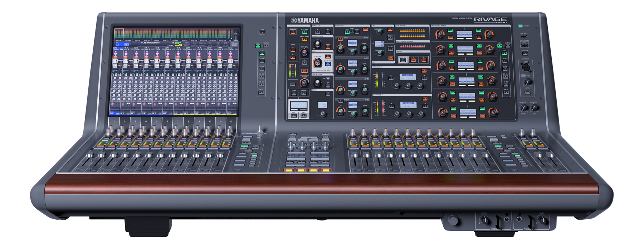Click the Yamaha logo on the console
The image size is (644, 249).
(304, 20)
